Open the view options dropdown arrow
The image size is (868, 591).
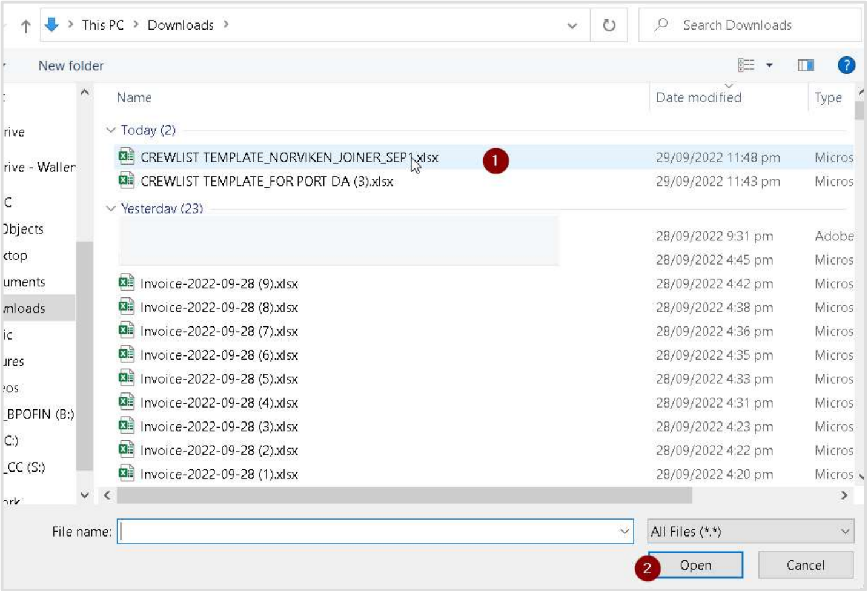769,65
